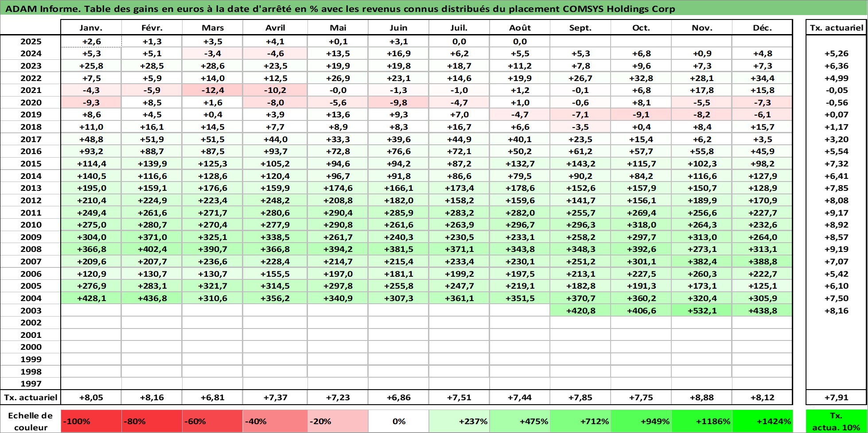This screenshot has height=433, width=868.
Task: Select the 2014 December cell '+127,9'
Action: point(762,176)
